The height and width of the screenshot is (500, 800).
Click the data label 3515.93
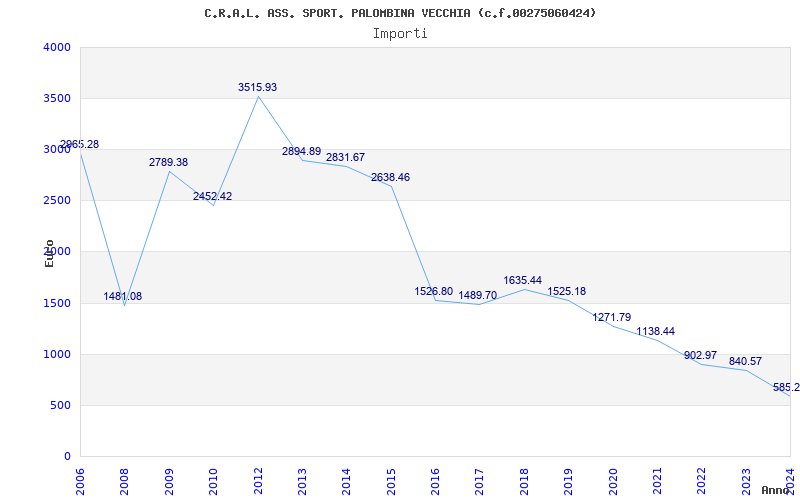click(258, 87)
